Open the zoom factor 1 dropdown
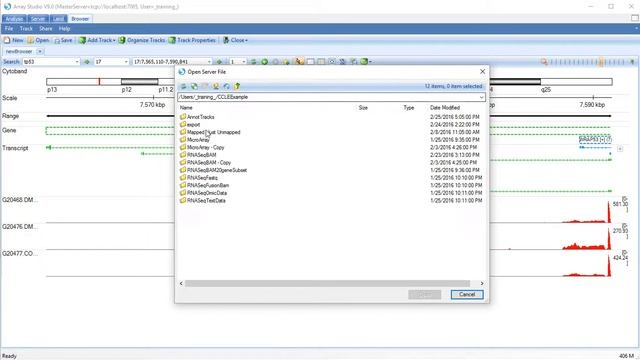 (244, 62)
